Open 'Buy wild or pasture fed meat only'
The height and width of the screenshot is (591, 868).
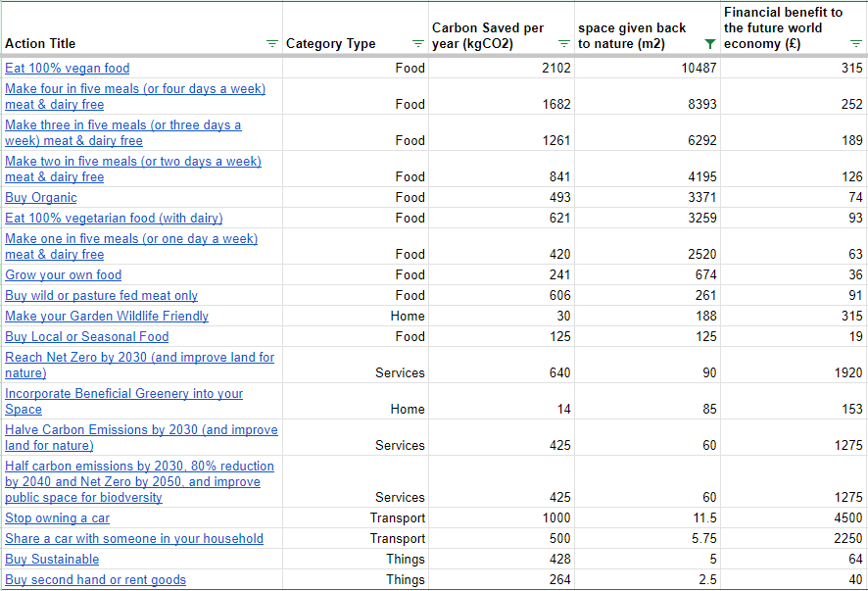101,295
